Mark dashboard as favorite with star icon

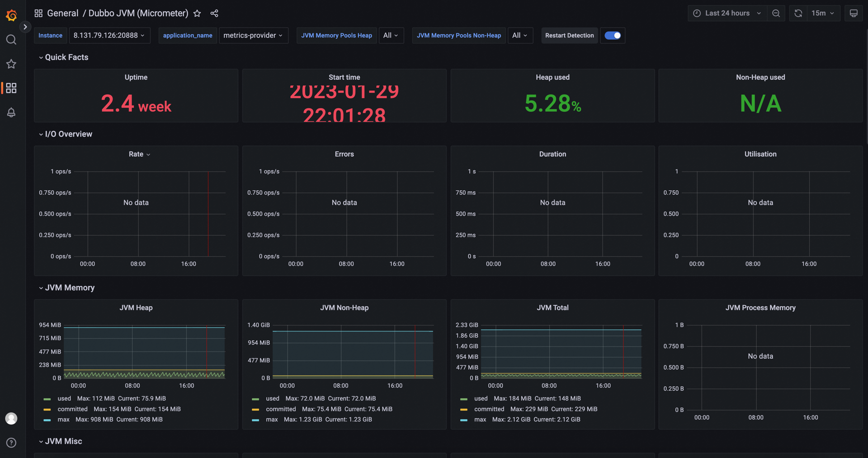click(197, 14)
